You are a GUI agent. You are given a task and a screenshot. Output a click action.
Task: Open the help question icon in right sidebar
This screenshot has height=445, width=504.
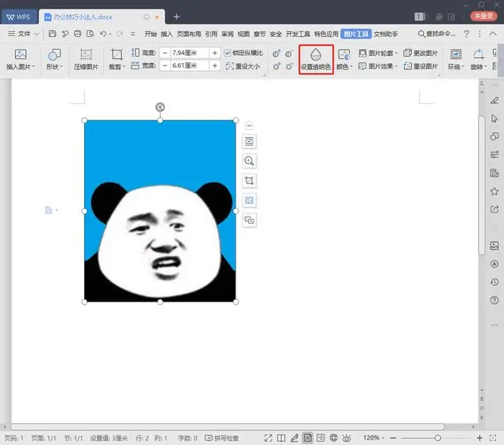click(x=495, y=300)
